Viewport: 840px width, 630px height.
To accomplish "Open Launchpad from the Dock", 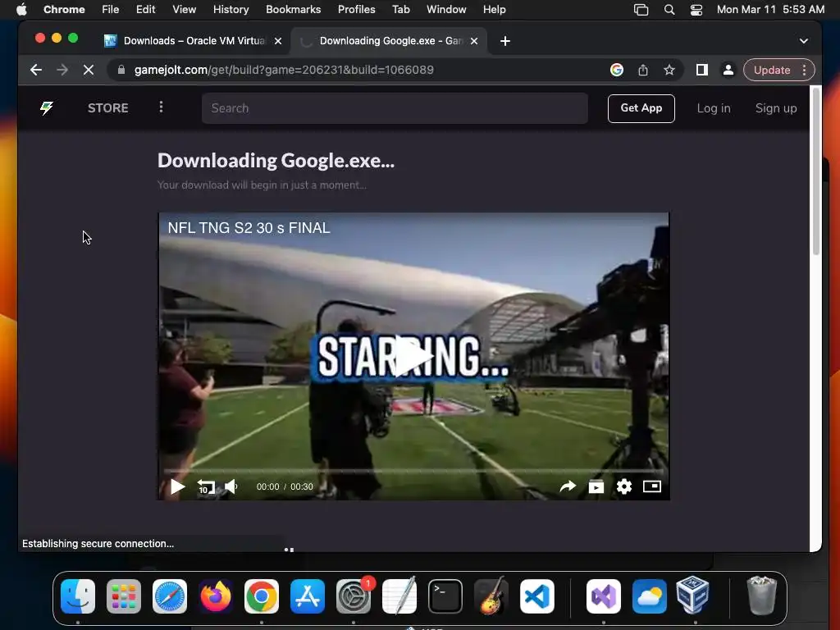I will pos(124,596).
